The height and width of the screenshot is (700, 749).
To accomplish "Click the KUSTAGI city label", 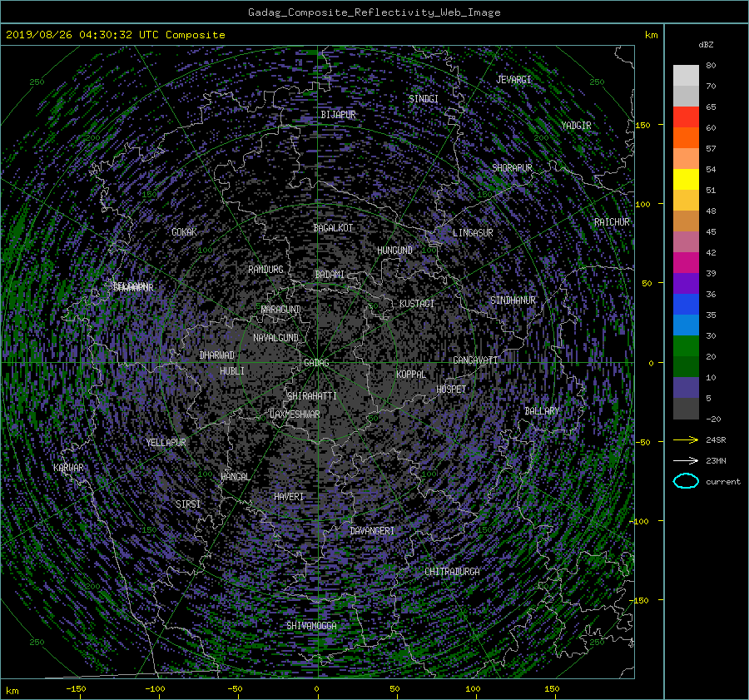I will click(x=417, y=304).
